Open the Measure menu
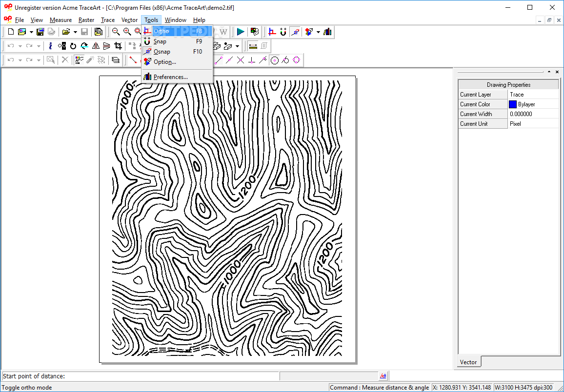Viewport: 564px width, 392px height. [x=61, y=20]
